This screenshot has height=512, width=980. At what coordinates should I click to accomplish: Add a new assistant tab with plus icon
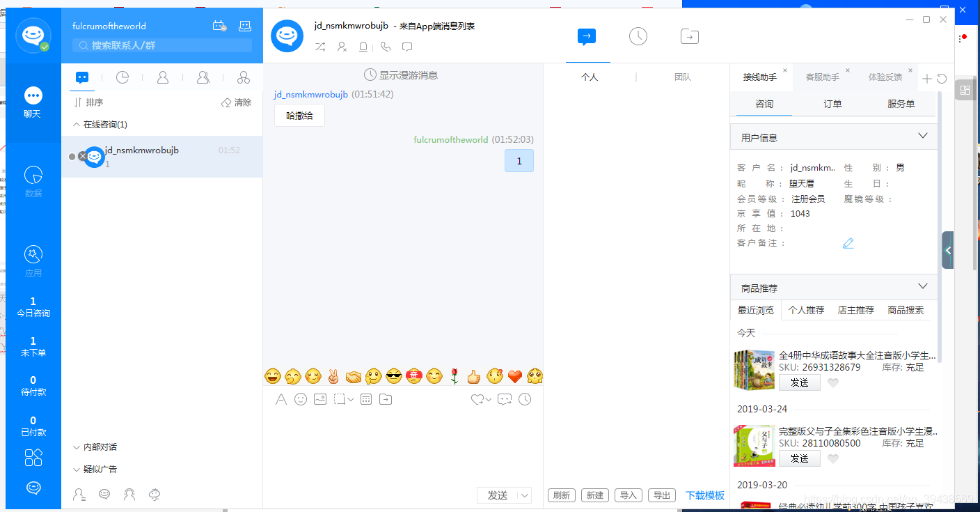click(927, 79)
